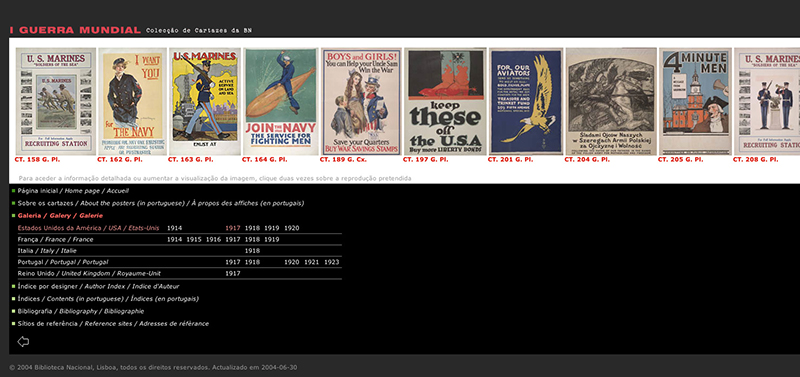Image resolution: width=800 pixels, height=377 pixels.
Task: Click the CT. 162 G. Pl. caption
Action: click(120, 160)
